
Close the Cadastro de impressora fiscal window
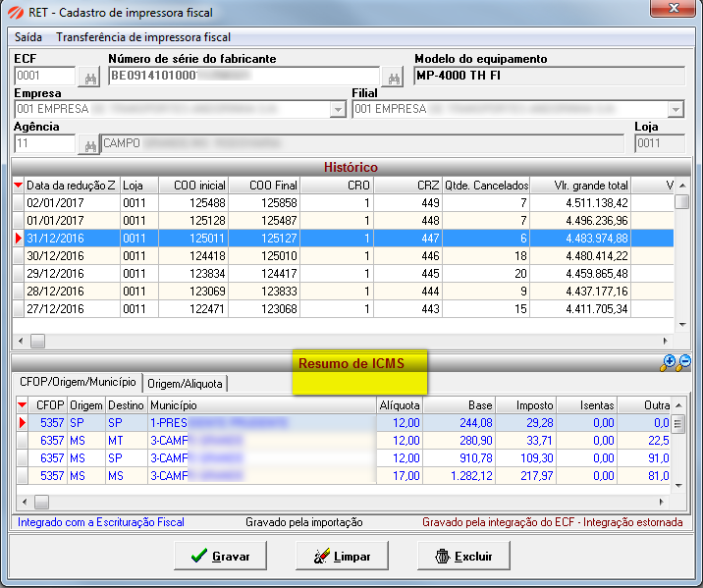pyautogui.click(x=673, y=8)
